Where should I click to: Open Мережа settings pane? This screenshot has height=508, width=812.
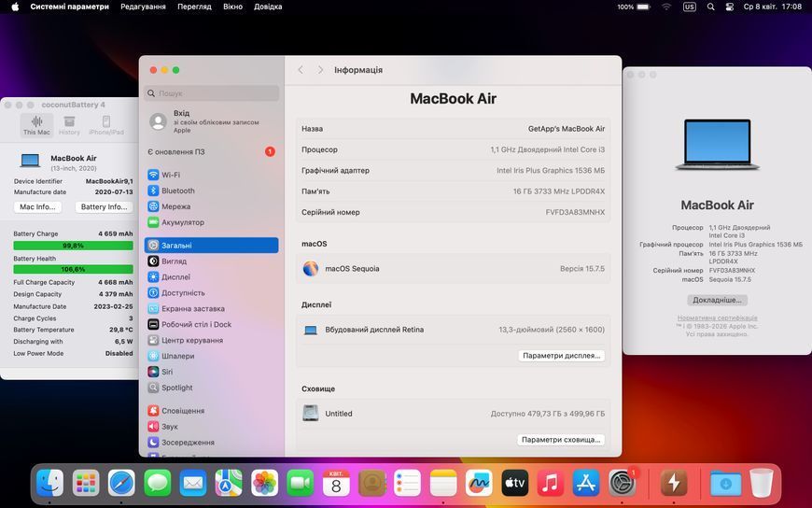click(211, 206)
